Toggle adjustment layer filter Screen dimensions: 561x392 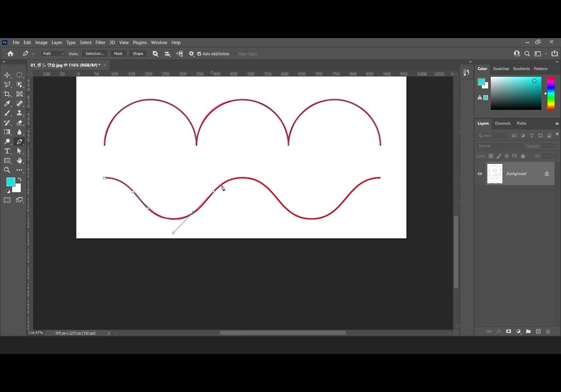click(523, 136)
